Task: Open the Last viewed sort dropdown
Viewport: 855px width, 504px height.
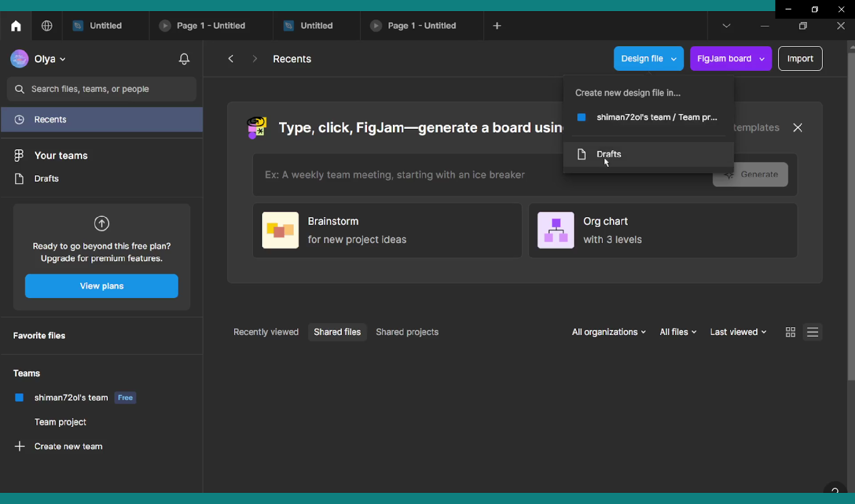Action: tap(738, 332)
